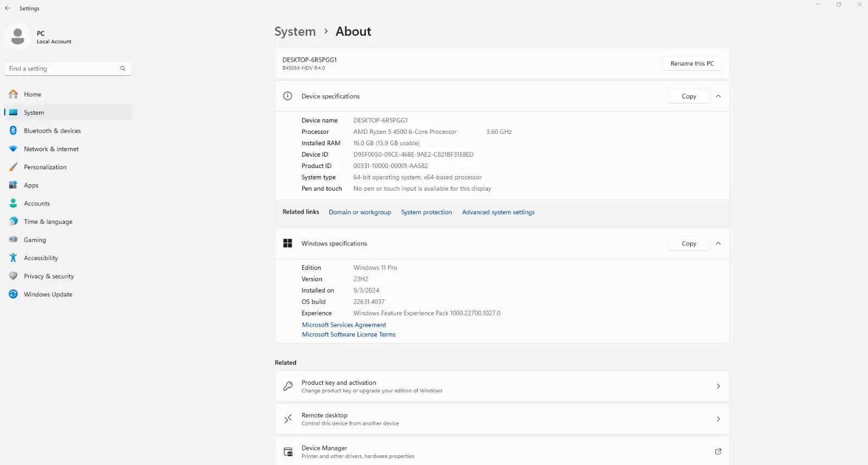Image resolution: width=868 pixels, height=465 pixels.
Task: Click the Windows 11 Pro edition text
Action: click(x=375, y=268)
